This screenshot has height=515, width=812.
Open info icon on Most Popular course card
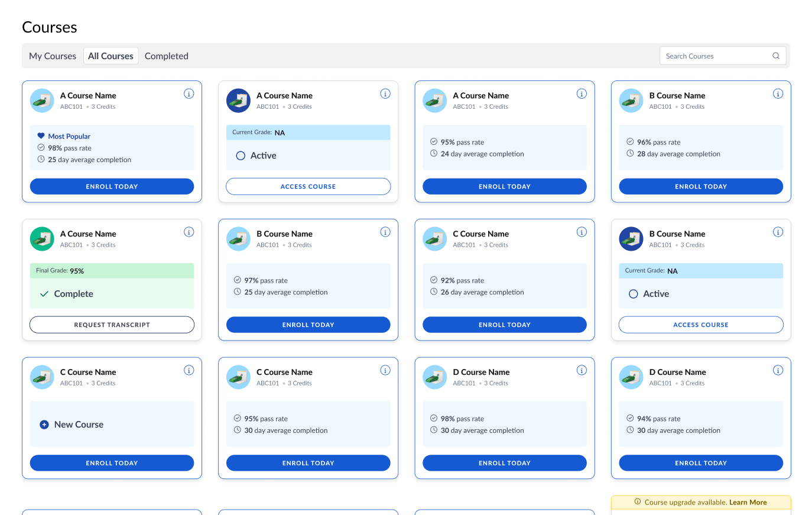(x=189, y=93)
